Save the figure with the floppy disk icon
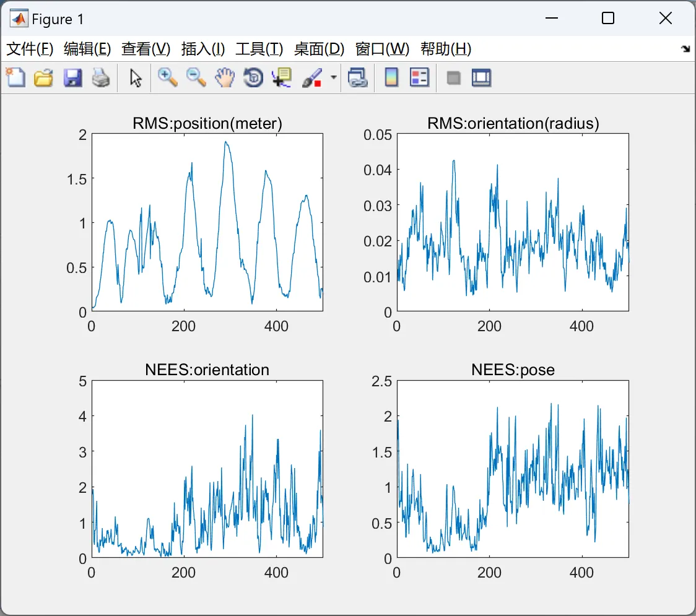 pyautogui.click(x=72, y=77)
